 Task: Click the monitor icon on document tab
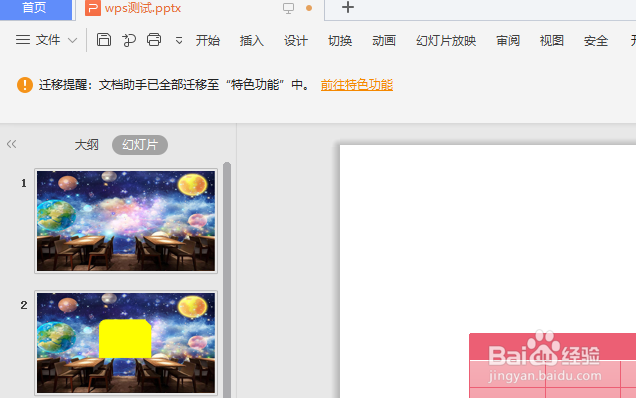coord(288,8)
